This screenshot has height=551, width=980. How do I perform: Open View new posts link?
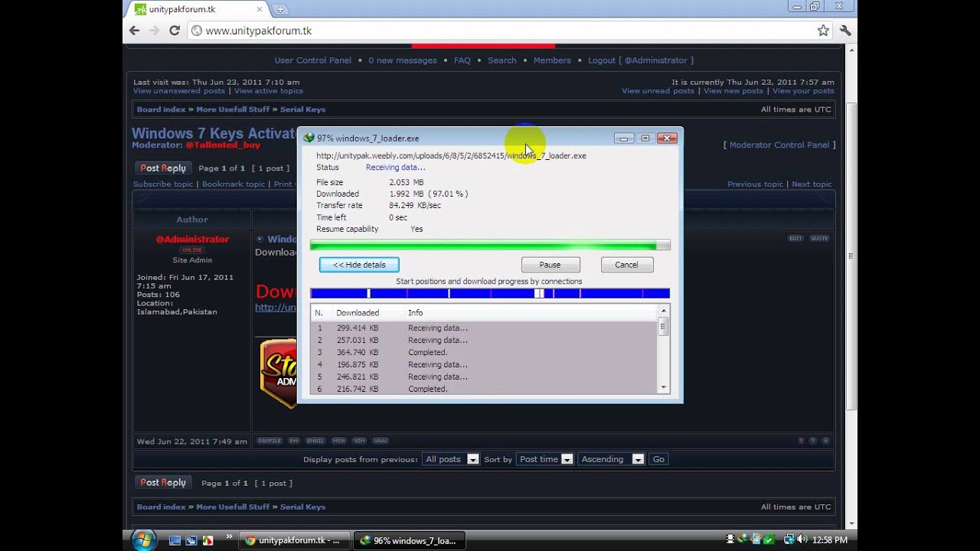coord(733,91)
